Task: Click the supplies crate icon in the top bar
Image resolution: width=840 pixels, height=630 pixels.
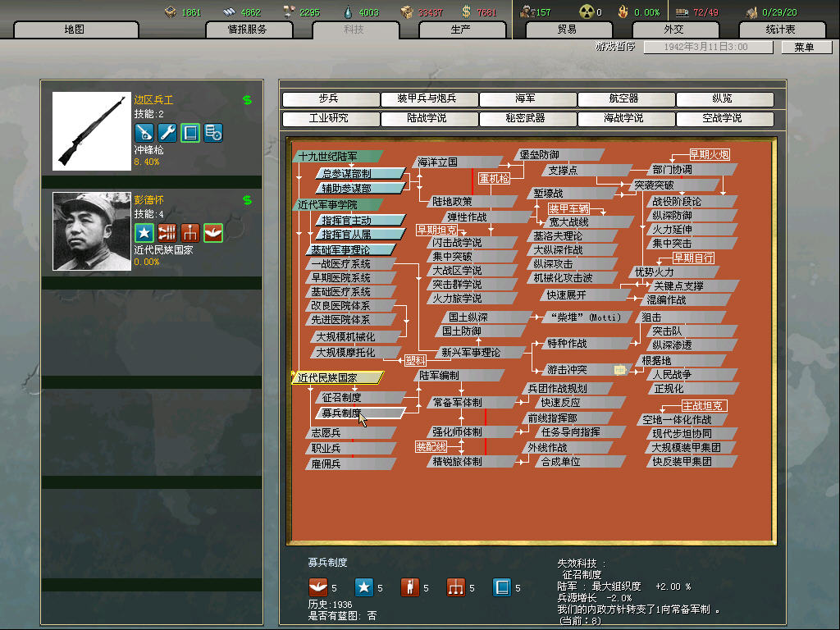Action: [407, 11]
